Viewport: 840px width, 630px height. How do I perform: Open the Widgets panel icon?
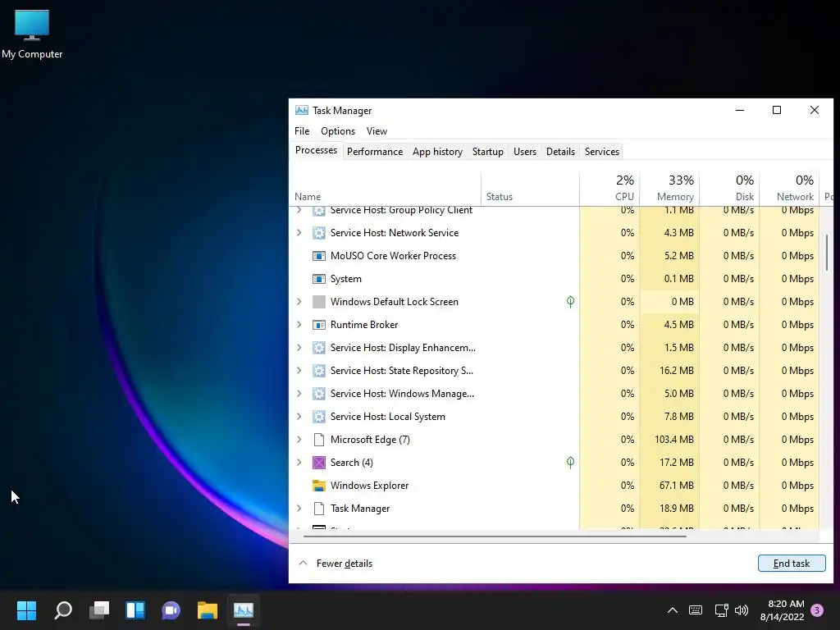click(x=135, y=609)
